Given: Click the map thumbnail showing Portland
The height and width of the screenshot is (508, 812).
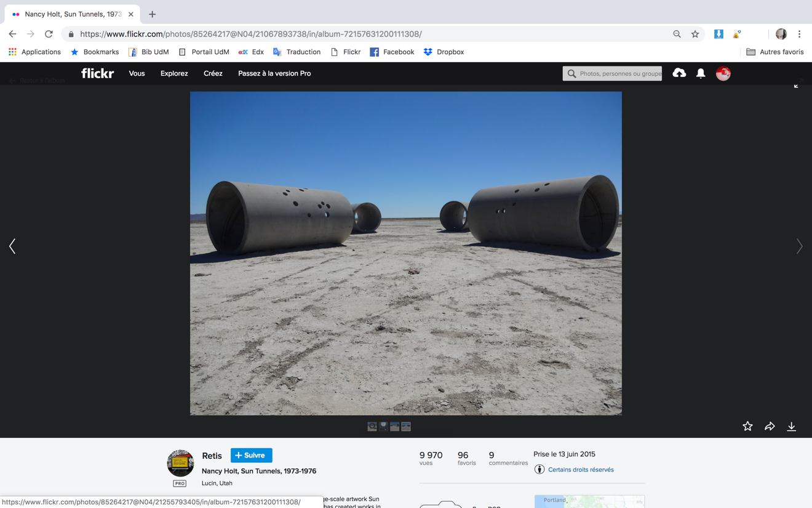Looking at the screenshot, I should tap(589, 501).
